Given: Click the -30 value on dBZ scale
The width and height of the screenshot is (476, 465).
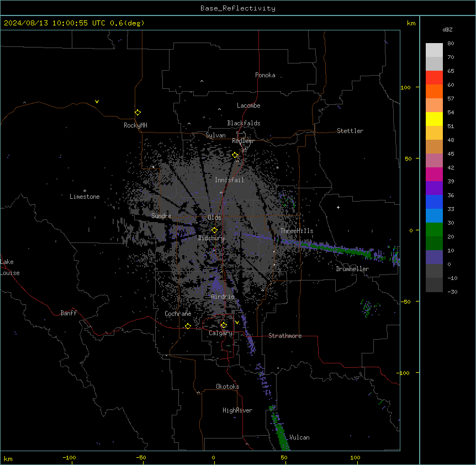Looking at the screenshot, I should pyautogui.click(x=452, y=292).
